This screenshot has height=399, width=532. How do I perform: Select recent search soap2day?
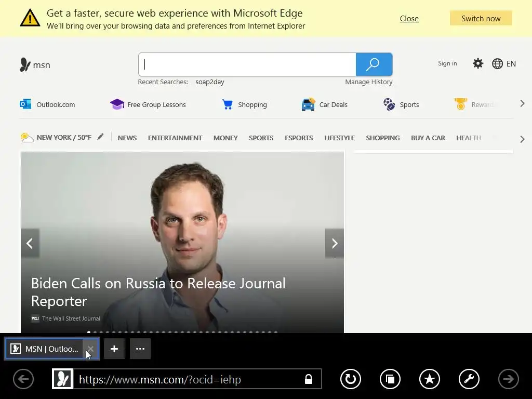pos(210,82)
